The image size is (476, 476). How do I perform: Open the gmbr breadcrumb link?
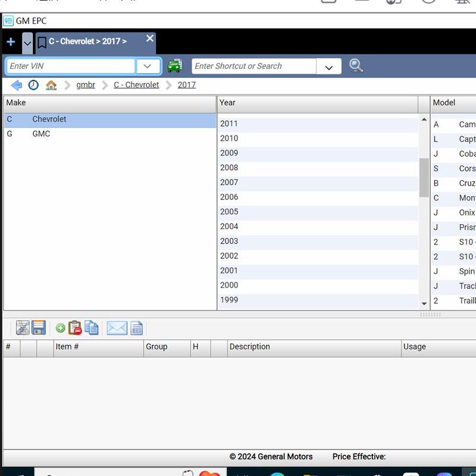pos(86,85)
